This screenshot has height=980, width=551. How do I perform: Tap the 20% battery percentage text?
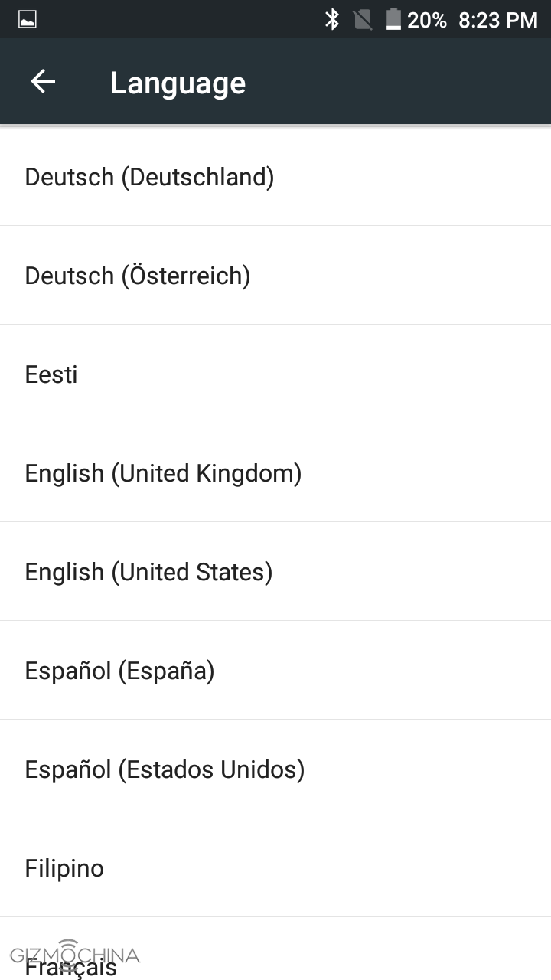pos(426,20)
